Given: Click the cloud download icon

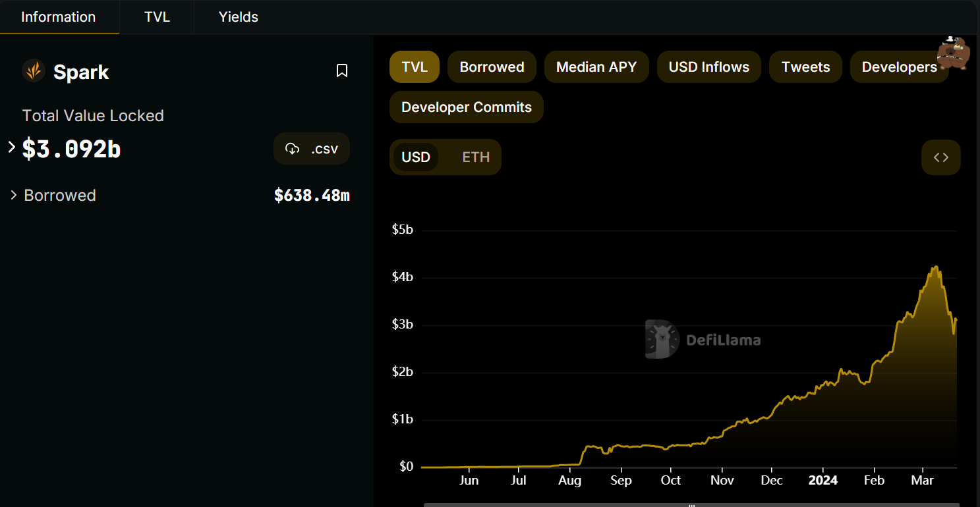Looking at the screenshot, I should coord(292,149).
